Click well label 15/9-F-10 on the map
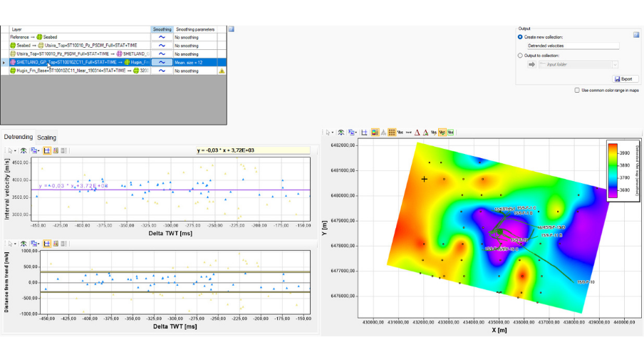 click(x=586, y=282)
